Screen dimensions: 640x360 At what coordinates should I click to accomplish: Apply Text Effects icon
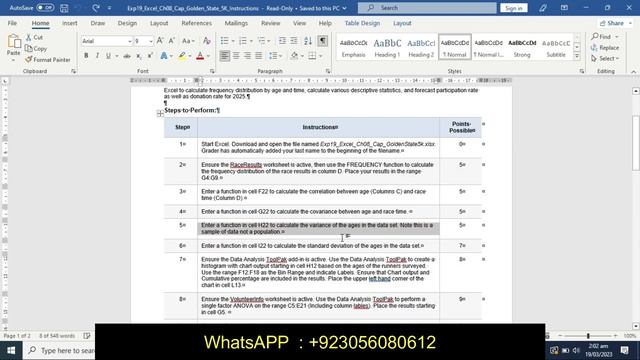pyautogui.click(x=164, y=56)
